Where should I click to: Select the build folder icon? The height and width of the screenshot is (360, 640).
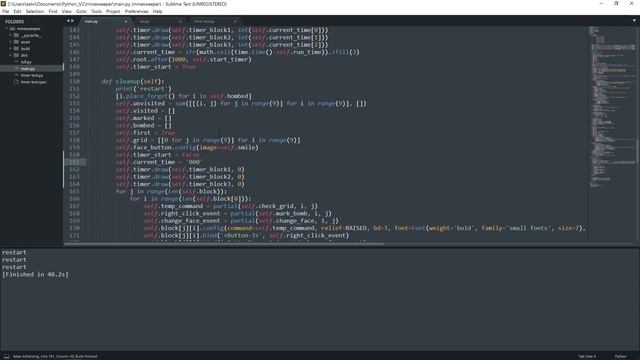(16, 49)
